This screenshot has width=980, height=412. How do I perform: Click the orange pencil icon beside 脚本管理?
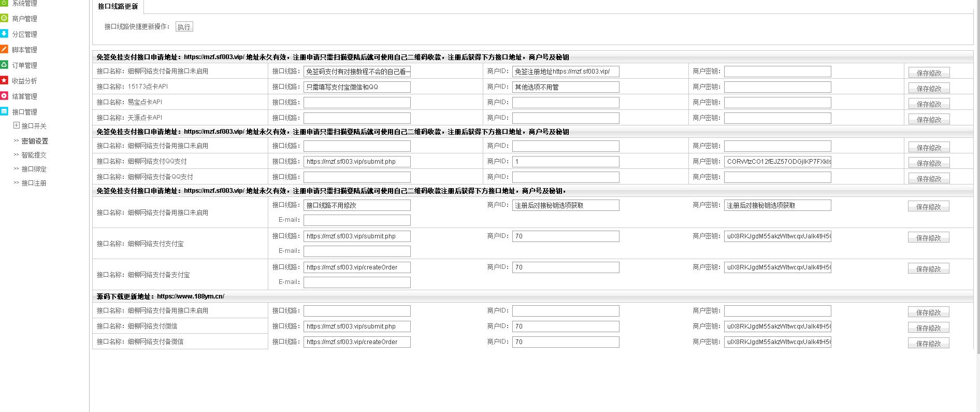click(4, 49)
